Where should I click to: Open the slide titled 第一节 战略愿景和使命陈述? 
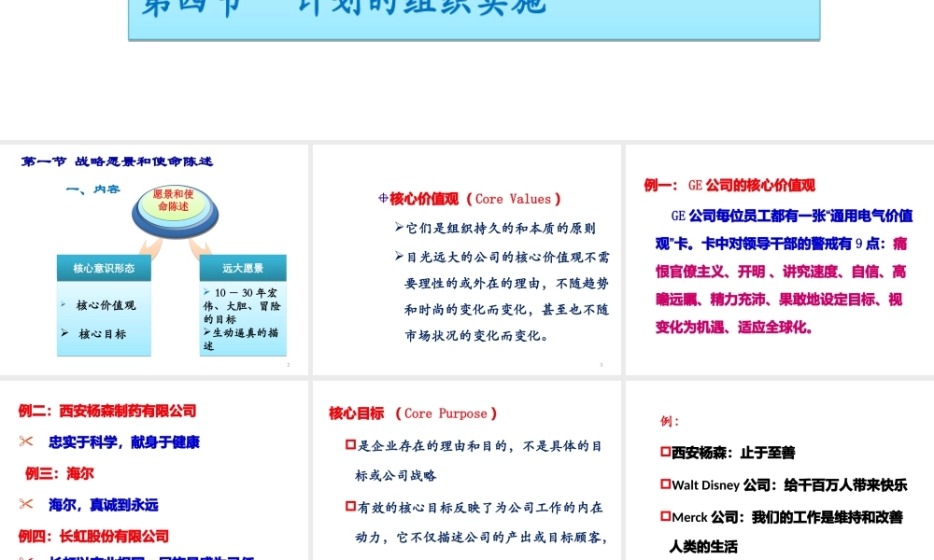(154, 259)
